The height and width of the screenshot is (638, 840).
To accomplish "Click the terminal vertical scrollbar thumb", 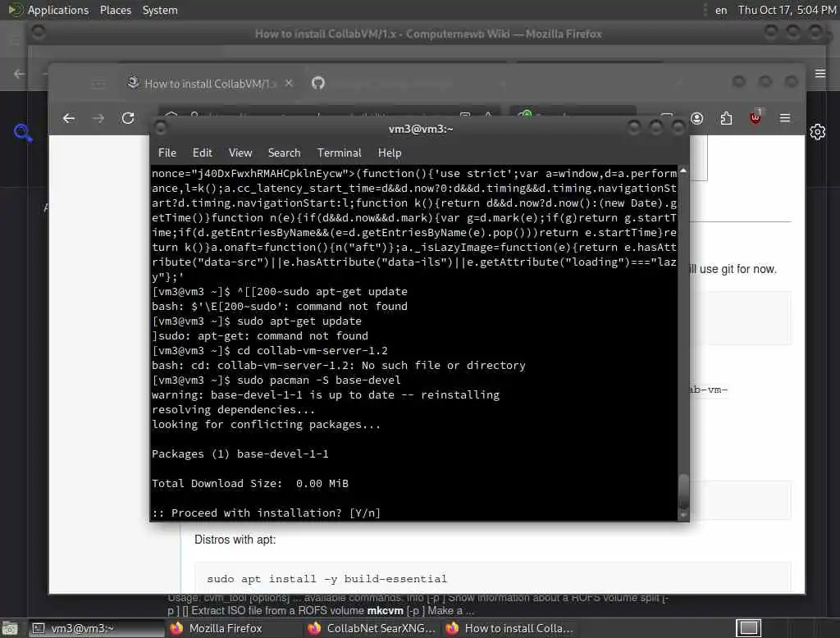I will 683,491.
